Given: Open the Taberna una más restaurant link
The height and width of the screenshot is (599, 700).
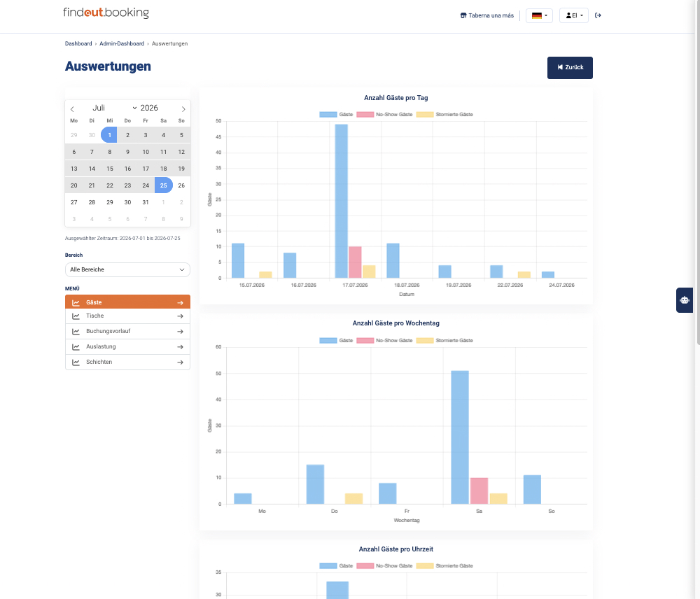Looking at the screenshot, I should pos(487,15).
